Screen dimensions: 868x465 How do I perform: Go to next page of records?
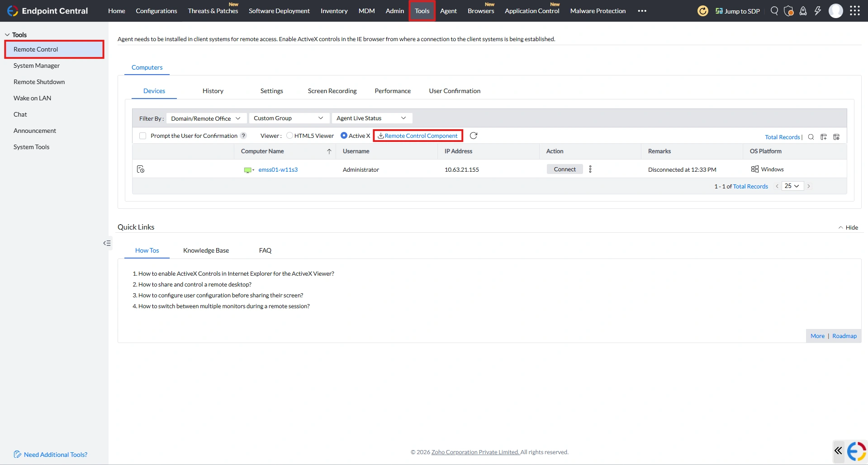click(809, 186)
